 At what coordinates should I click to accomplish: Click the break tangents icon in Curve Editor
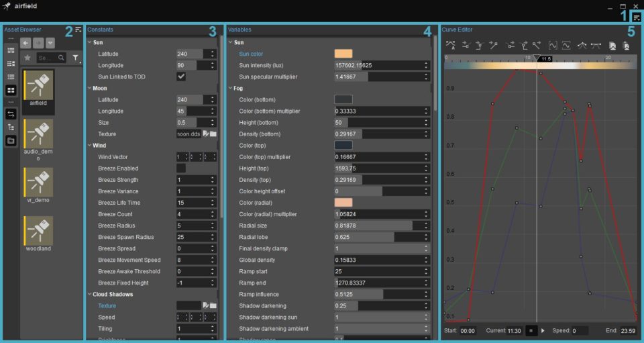pos(582,45)
